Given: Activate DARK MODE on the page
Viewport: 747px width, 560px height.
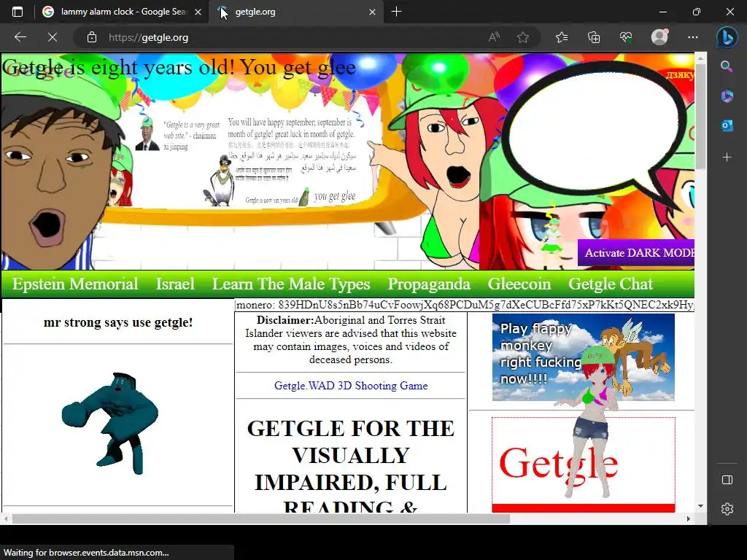Looking at the screenshot, I should coord(636,253).
